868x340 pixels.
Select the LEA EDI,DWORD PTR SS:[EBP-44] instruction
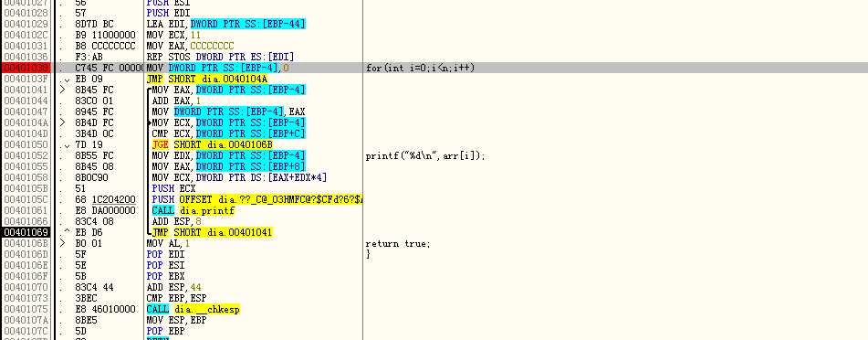[x=225, y=24]
